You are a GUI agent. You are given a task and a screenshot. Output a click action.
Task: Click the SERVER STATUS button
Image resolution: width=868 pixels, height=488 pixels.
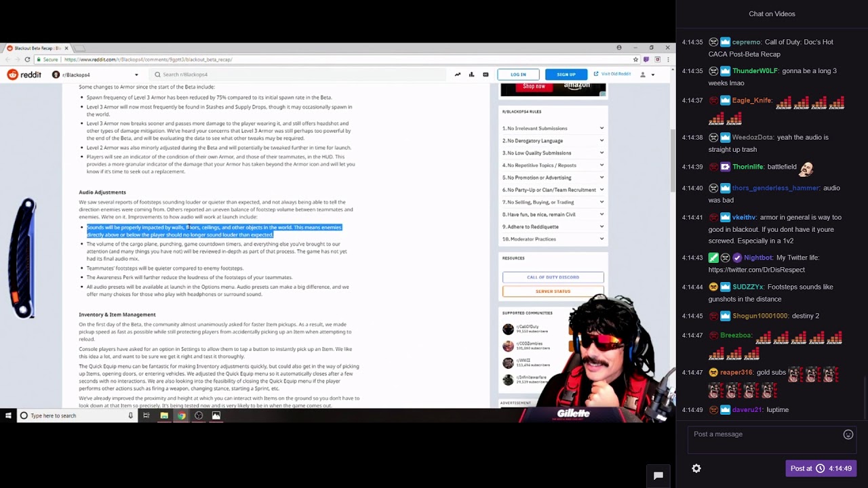pyautogui.click(x=553, y=291)
